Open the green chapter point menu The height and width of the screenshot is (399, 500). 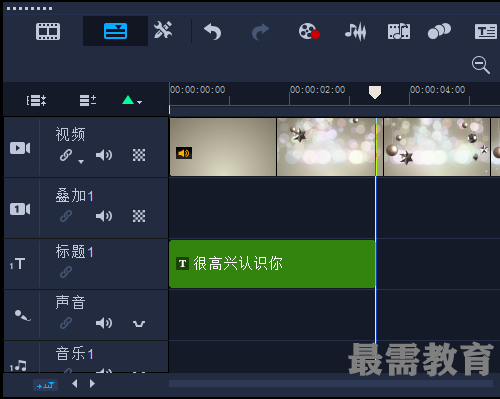tap(132, 100)
